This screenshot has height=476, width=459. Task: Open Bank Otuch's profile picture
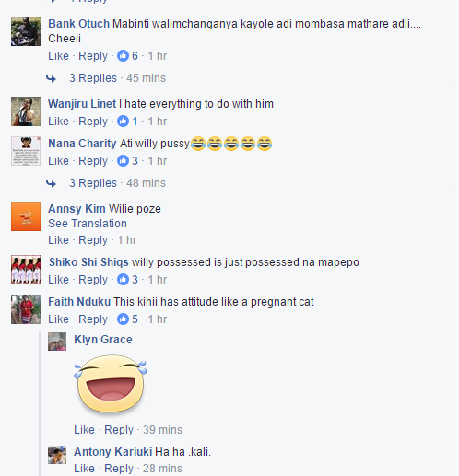coord(26,31)
